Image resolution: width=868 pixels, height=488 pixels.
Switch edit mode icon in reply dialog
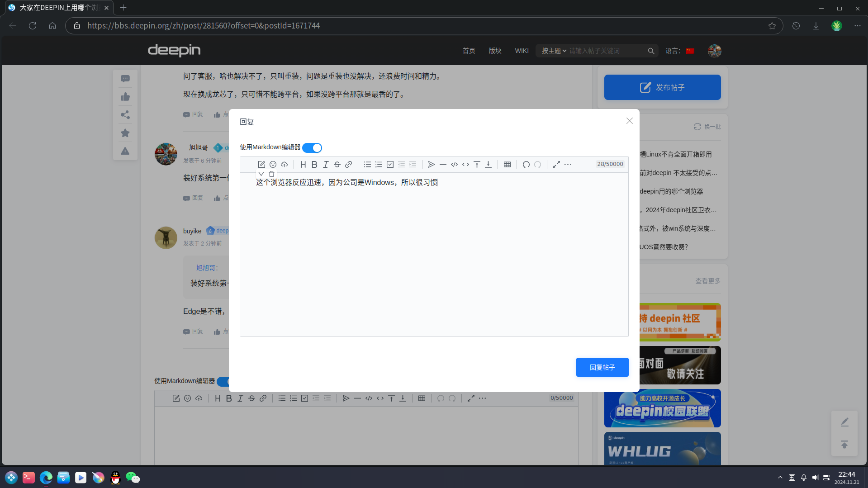tap(261, 165)
